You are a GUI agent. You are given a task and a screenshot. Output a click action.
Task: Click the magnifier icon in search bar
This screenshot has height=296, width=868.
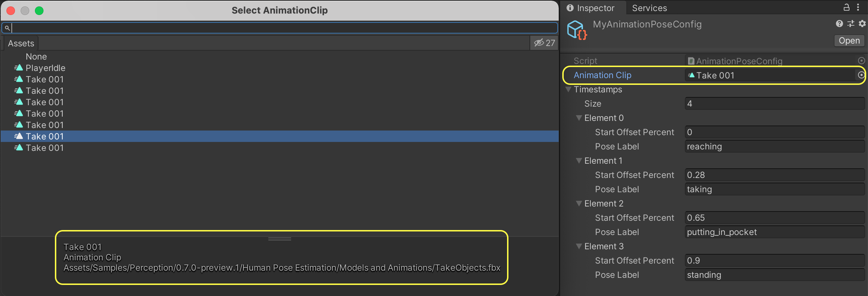7,28
